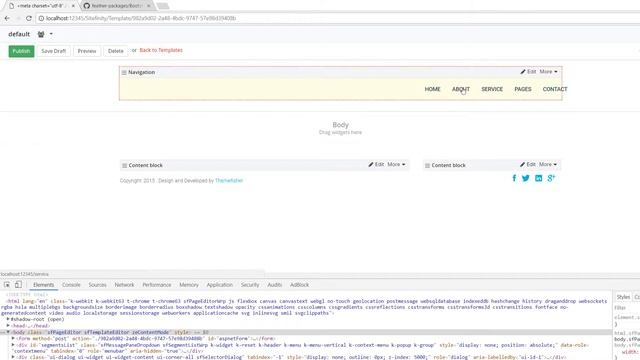Grab right Content block drag handle

(427, 165)
